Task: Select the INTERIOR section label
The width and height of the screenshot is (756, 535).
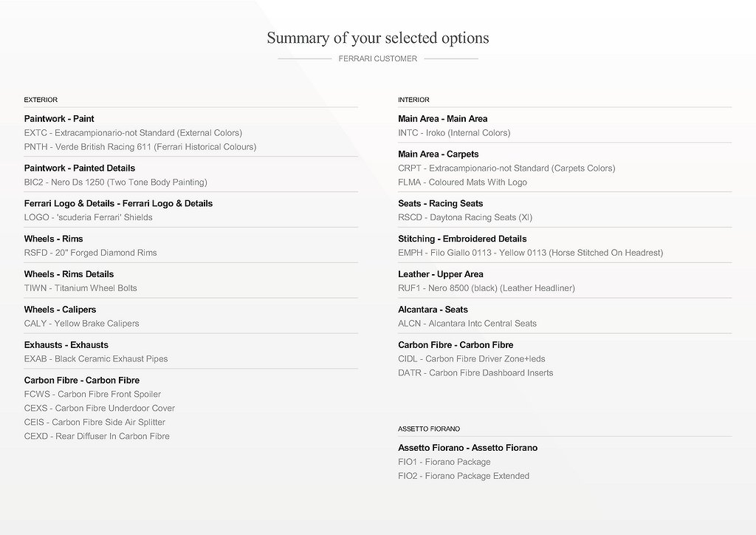Action: (x=413, y=100)
